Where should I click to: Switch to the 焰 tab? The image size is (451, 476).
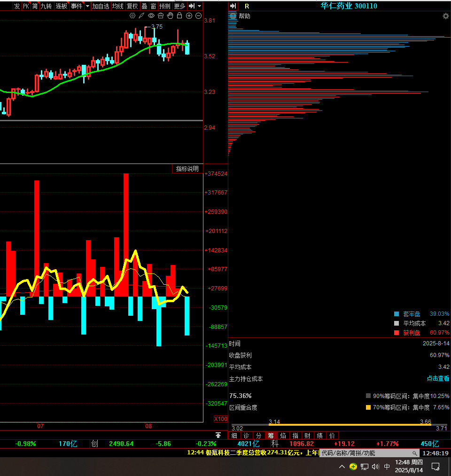283,436
